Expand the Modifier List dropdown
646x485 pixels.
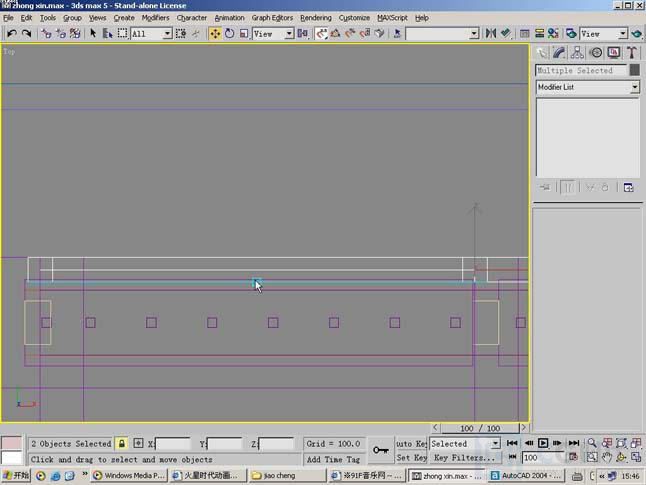(x=587, y=87)
